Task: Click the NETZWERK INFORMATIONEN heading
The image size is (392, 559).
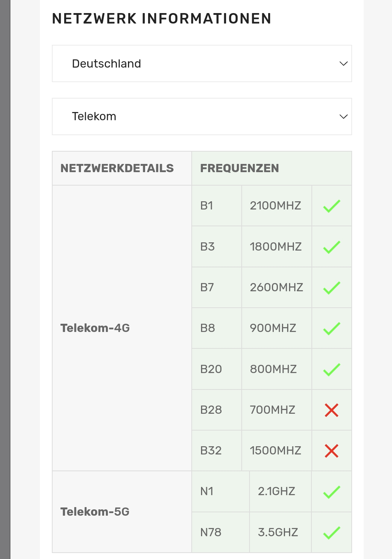Action: click(x=161, y=19)
